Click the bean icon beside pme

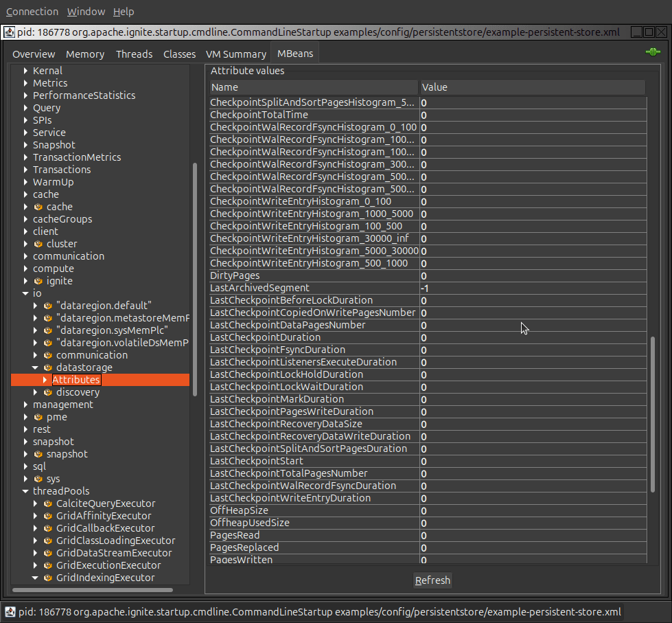(x=38, y=417)
